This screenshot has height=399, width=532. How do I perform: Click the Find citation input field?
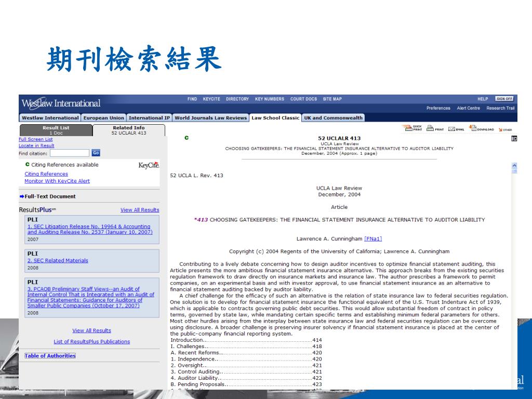tap(70, 153)
